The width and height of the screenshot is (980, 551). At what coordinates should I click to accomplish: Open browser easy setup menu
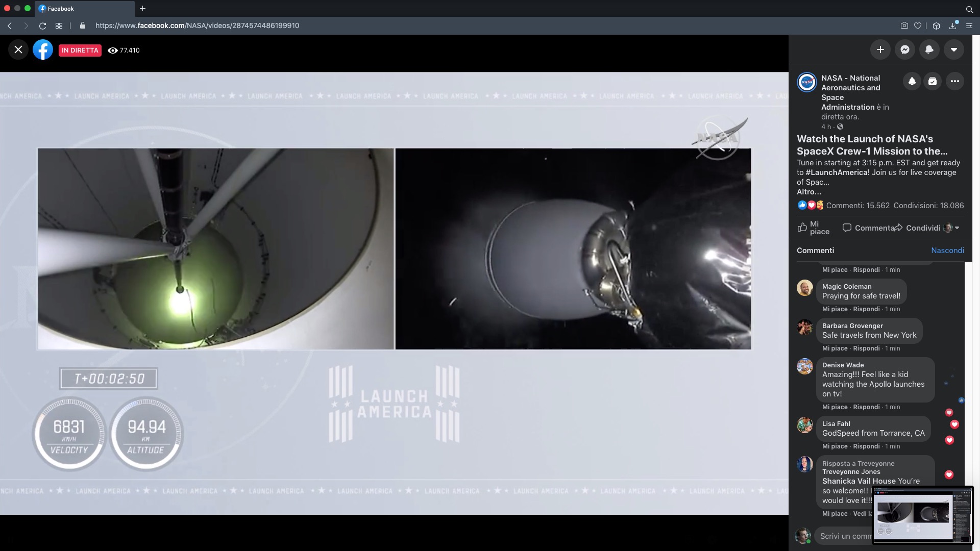pyautogui.click(x=969, y=26)
